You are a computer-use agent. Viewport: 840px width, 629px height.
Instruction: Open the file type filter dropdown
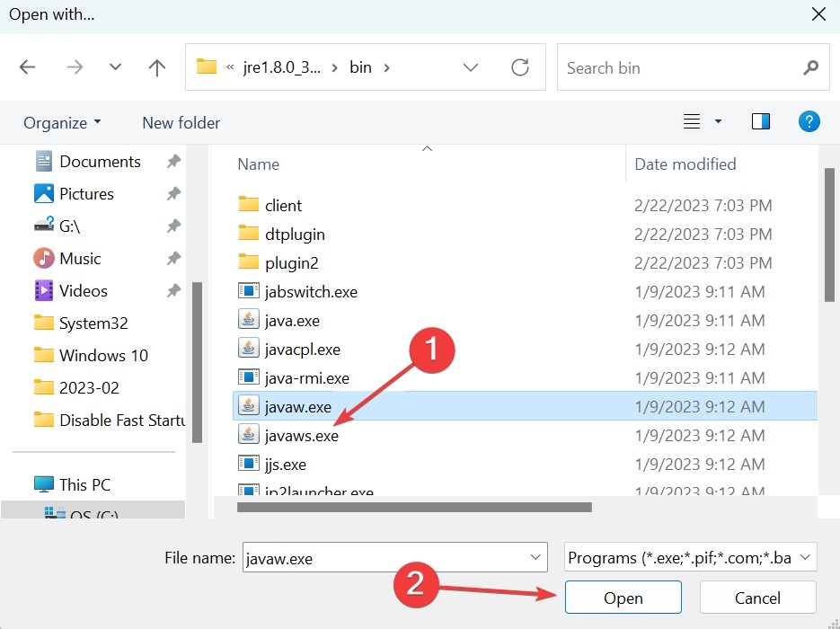coord(691,558)
